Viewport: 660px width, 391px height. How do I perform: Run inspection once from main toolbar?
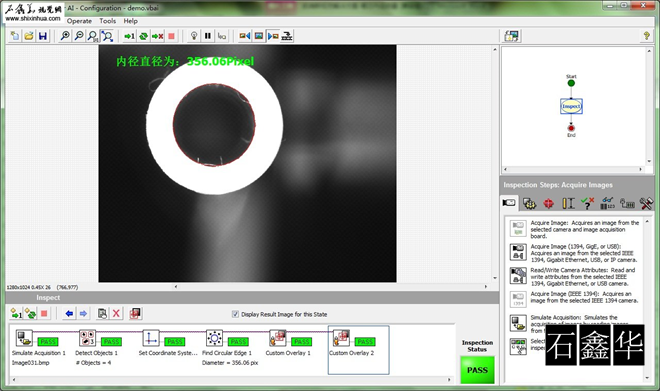point(129,36)
